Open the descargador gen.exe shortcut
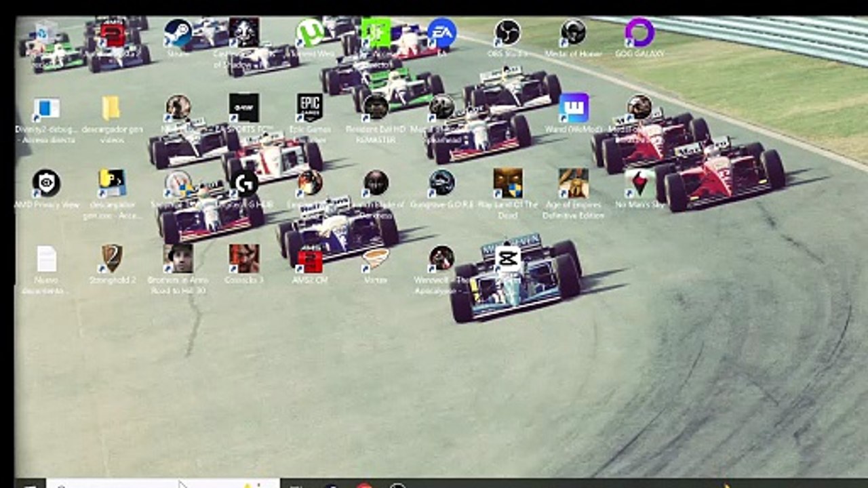868x488 pixels. coord(112,183)
